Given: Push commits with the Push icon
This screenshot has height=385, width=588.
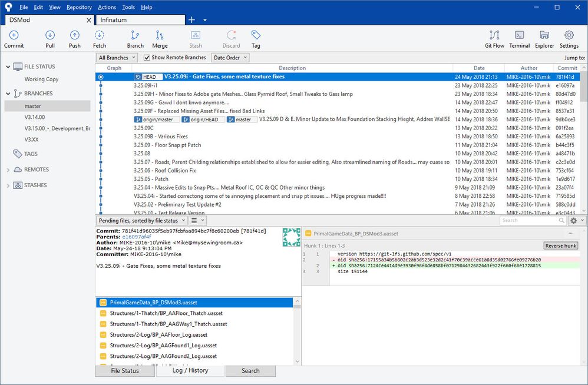Looking at the screenshot, I should coord(75,39).
